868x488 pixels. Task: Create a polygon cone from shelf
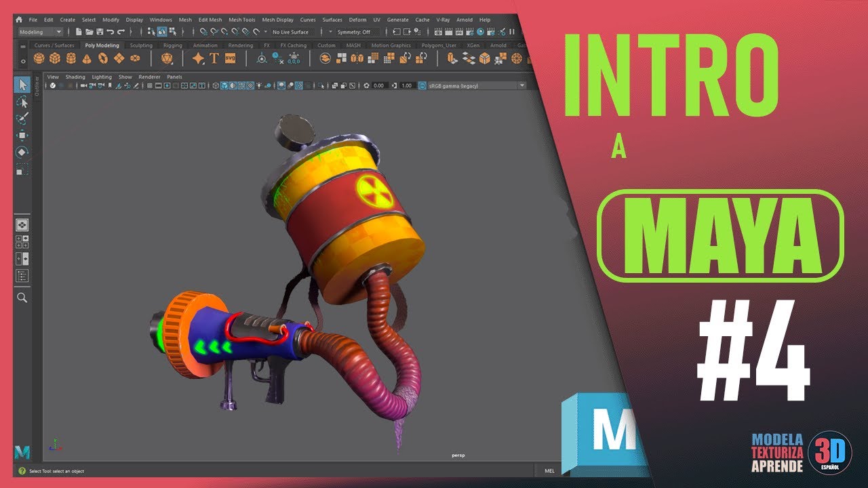pyautogui.click(x=87, y=59)
